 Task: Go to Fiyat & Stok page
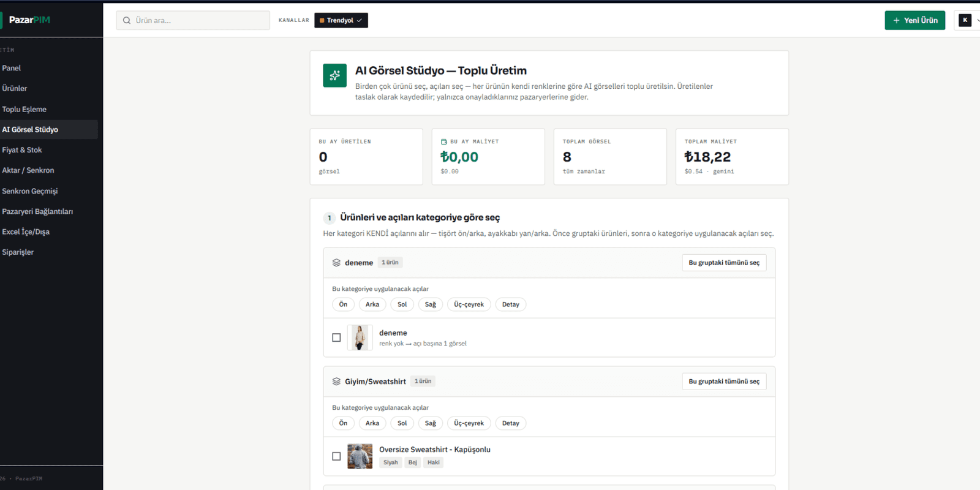(x=22, y=150)
